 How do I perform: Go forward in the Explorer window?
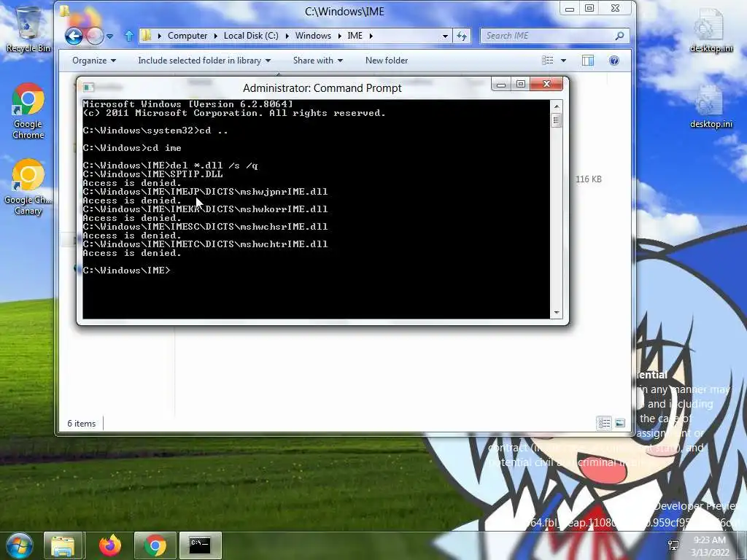(x=95, y=36)
